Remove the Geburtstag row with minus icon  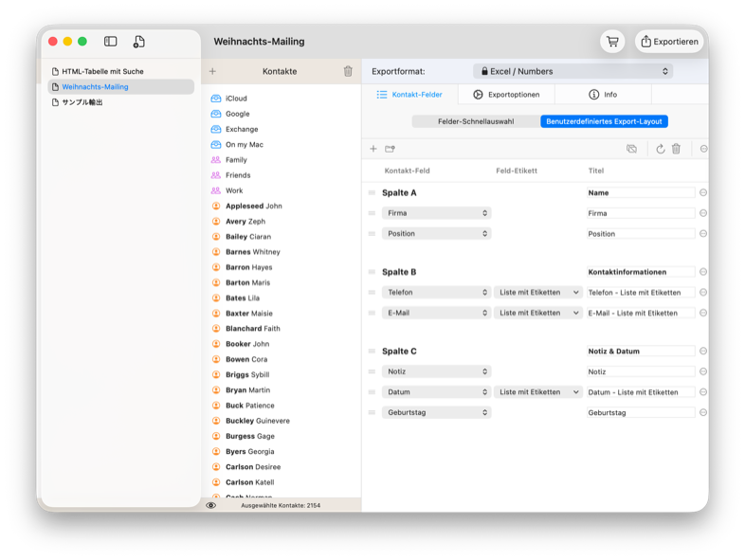(702, 412)
